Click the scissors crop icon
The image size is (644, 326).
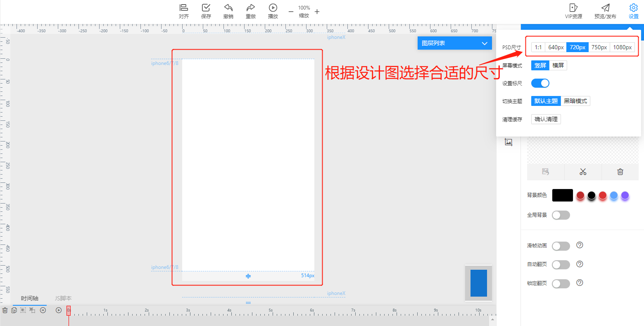pos(583,172)
